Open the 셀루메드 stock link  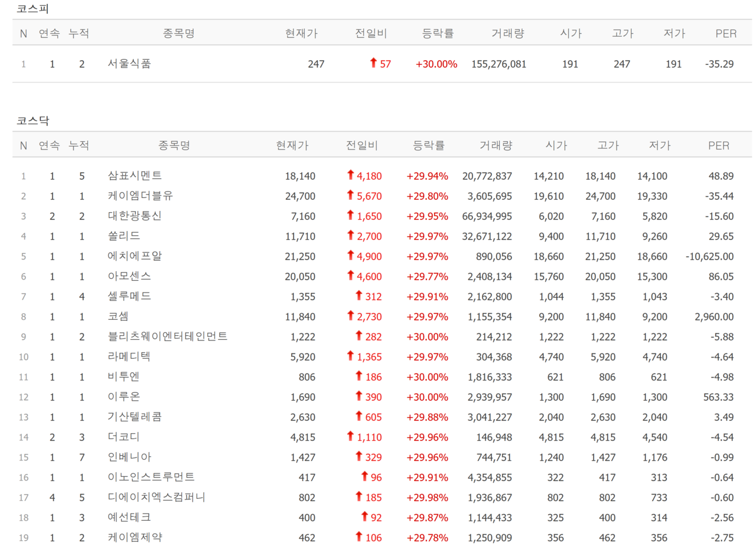[x=129, y=296]
